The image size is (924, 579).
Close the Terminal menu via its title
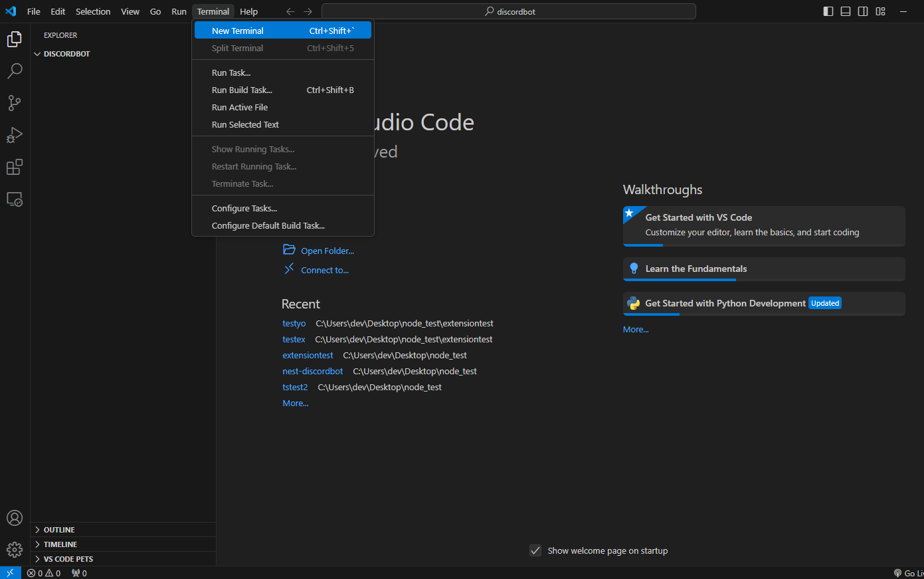(213, 11)
